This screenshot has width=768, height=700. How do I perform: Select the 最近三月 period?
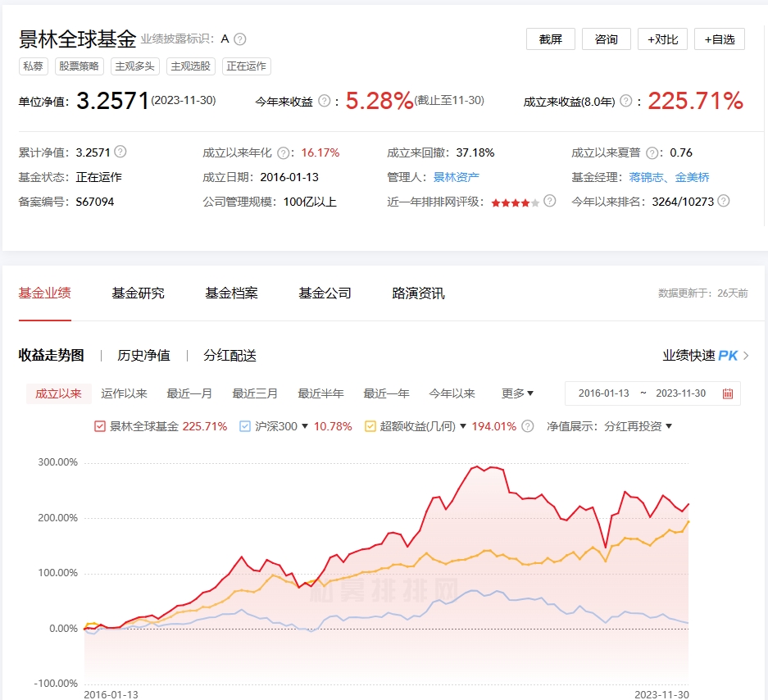(255, 393)
